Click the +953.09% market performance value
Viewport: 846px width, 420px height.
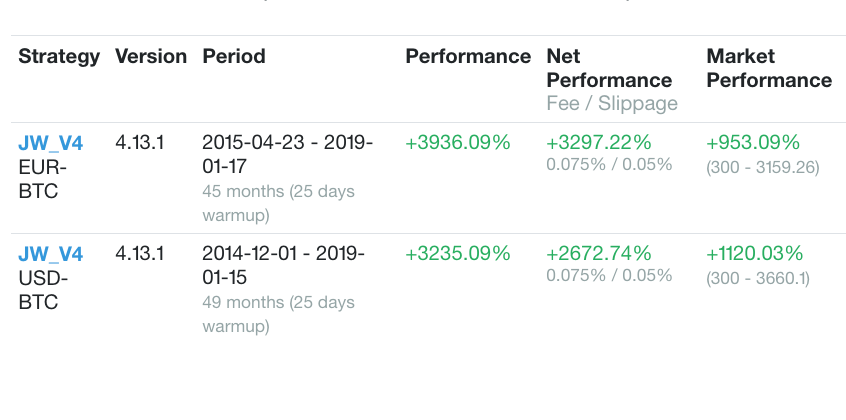pos(753,143)
